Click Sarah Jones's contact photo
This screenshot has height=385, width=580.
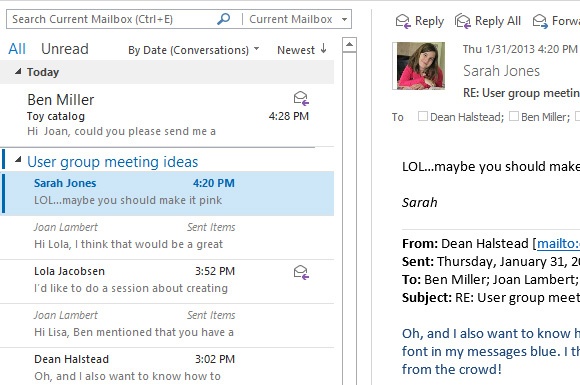(x=419, y=66)
